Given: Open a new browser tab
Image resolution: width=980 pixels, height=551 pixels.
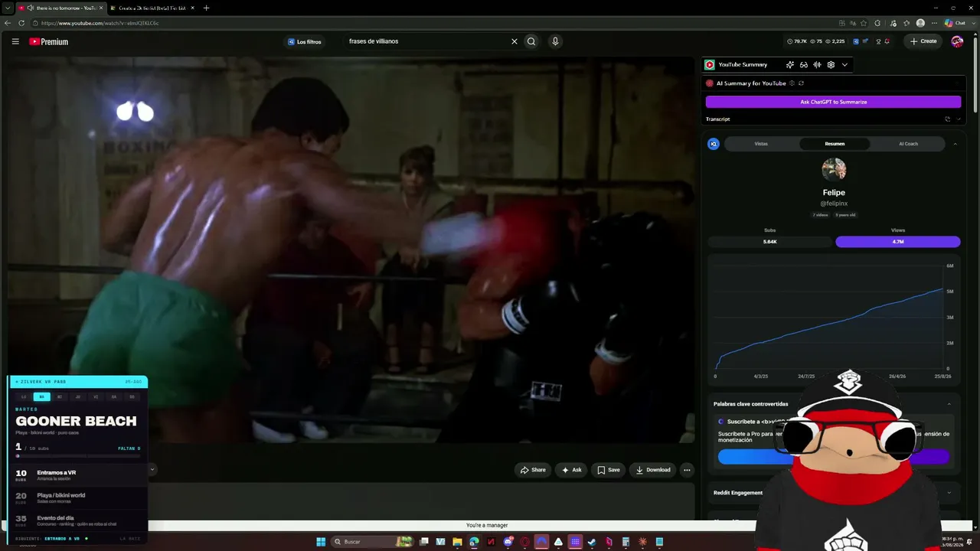Looking at the screenshot, I should [x=206, y=8].
